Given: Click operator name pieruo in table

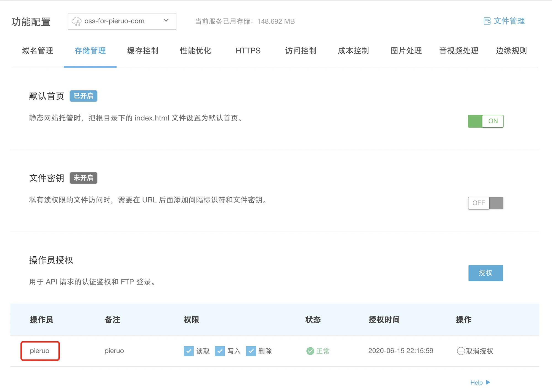Looking at the screenshot, I should 40,351.
